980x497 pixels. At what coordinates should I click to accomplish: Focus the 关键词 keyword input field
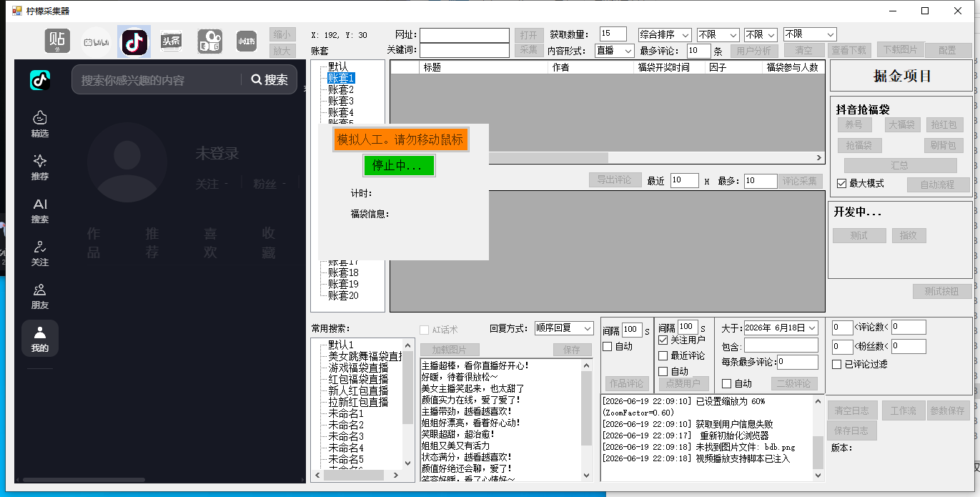coord(465,51)
